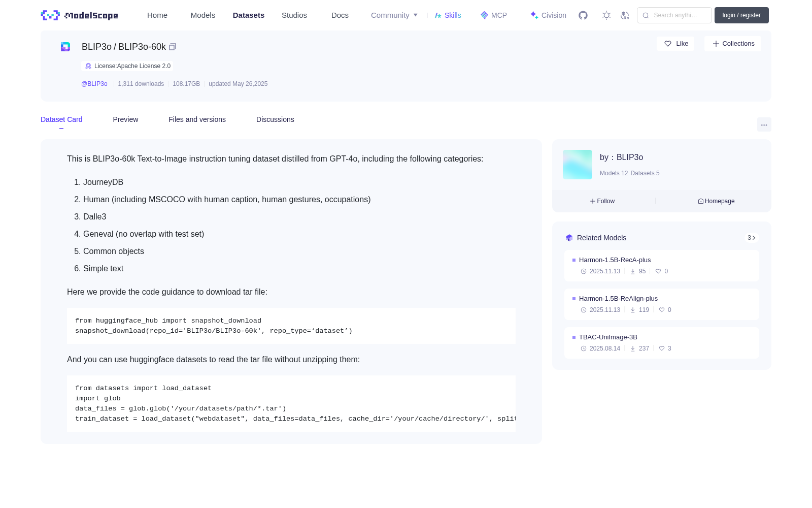Select the Dataset Card tab
Screen dimensions: 812x508
click(61, 119)
